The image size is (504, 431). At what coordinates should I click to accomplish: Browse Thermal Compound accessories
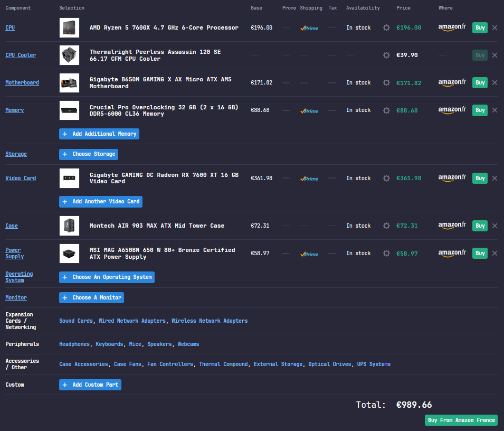[223, 364]
